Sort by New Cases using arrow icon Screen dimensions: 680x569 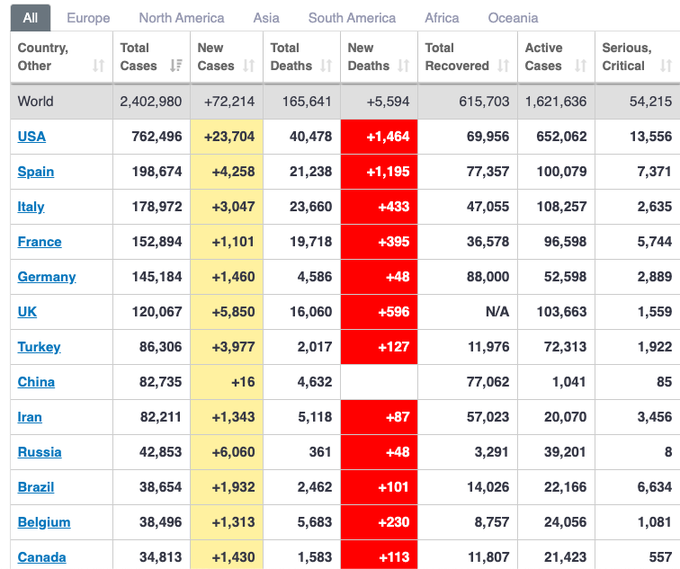(249, 66)
